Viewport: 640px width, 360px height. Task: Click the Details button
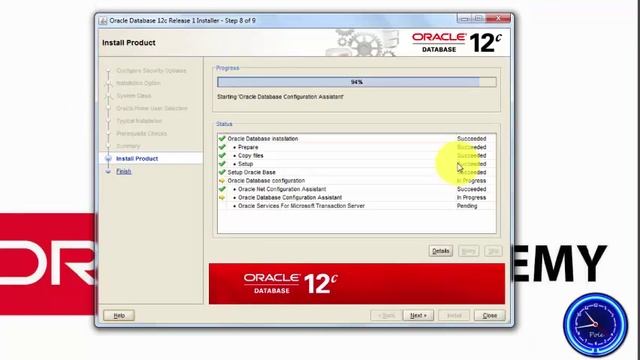[x=440, y=251]
